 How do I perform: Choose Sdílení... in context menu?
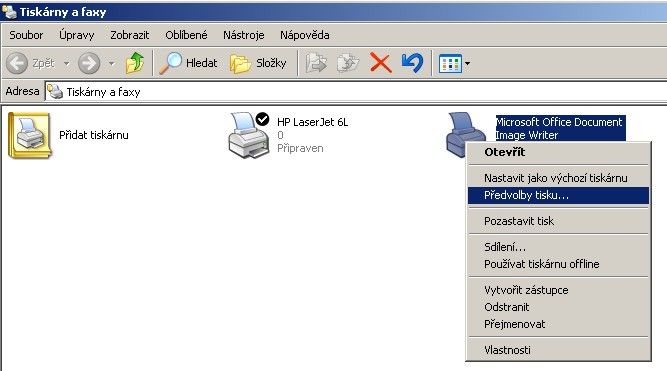pyautogui.click(x=558, y=247)
